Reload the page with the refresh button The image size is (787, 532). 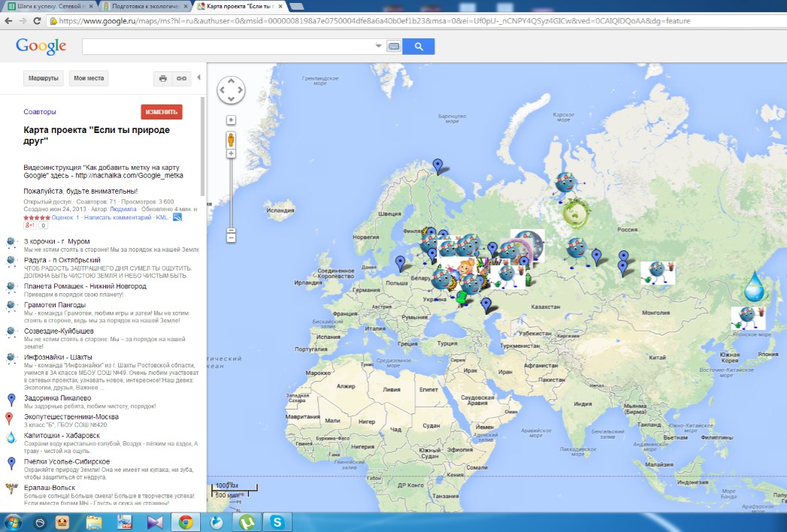click(x=37, y=21)
